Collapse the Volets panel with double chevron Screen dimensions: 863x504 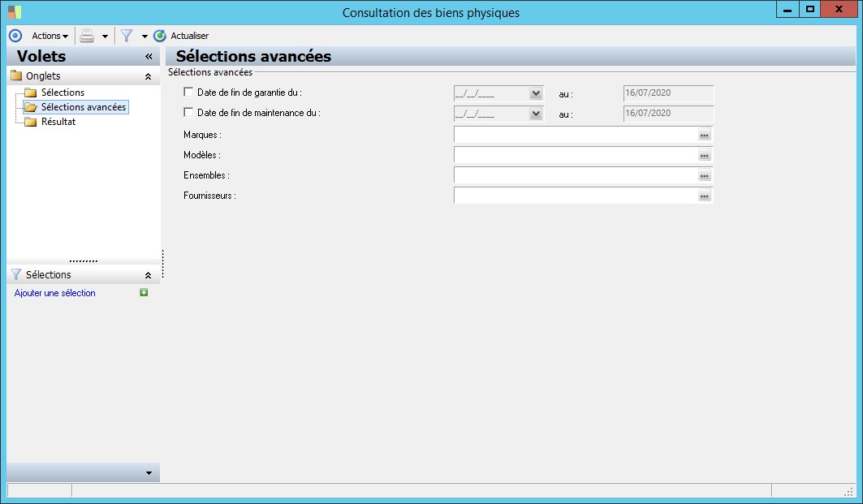(149, 56)
